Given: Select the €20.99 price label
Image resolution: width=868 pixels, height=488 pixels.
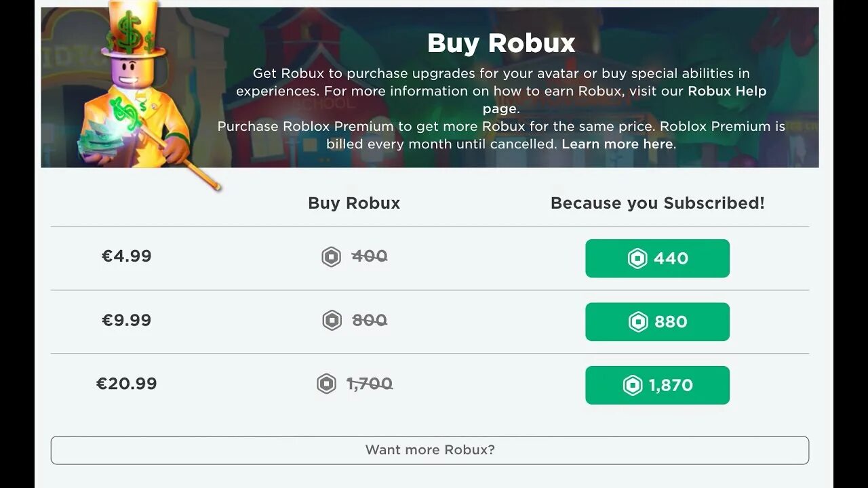Looking at the screenshot, I should pyautogui.click(x=127, y=384).
